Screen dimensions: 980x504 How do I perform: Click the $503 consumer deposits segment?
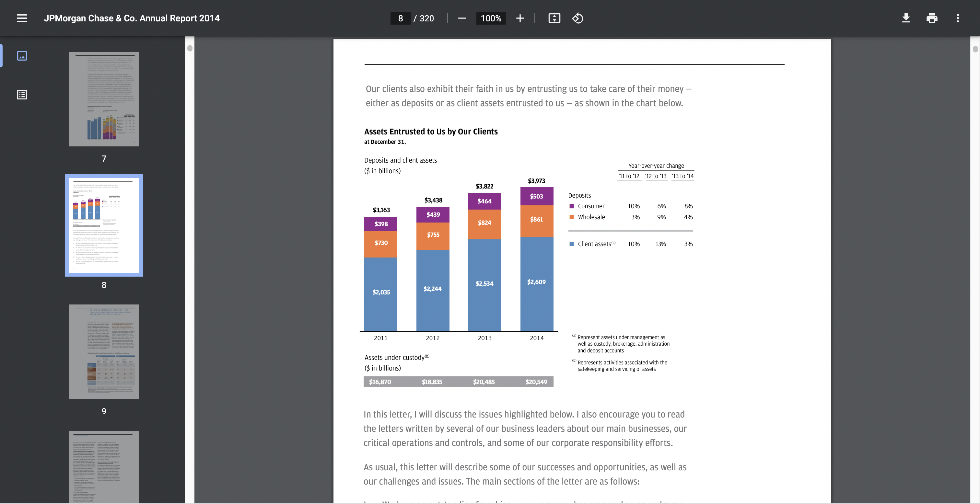point(536,196)
